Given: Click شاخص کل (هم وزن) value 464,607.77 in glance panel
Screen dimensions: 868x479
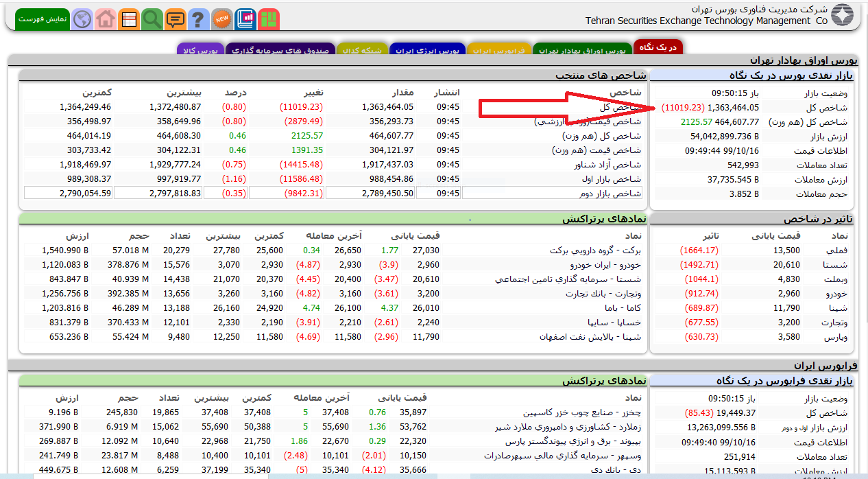Looking at the screenshot, I should point(738,121).
